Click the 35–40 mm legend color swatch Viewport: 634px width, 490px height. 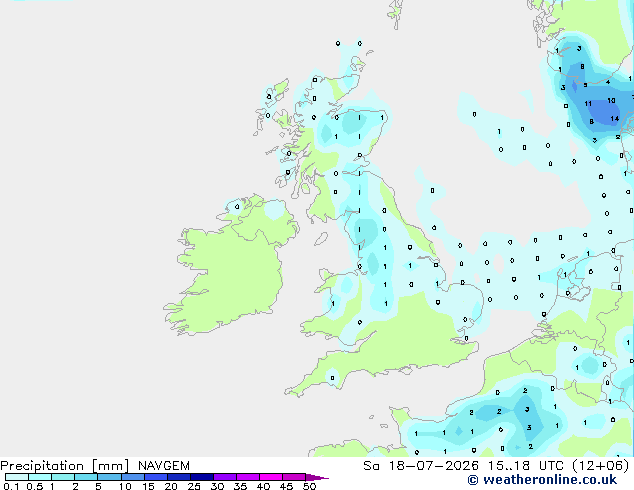pos(247,477)
